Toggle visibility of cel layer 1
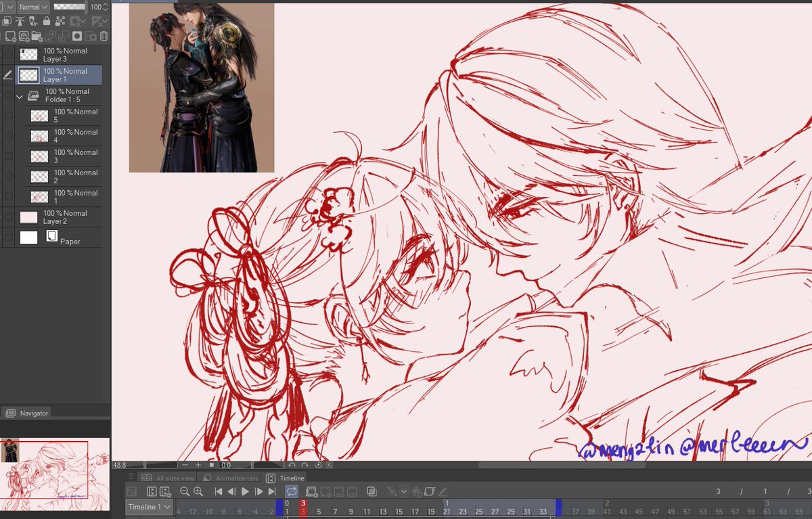Screen dimensions: 812x519 click(8, 197)
